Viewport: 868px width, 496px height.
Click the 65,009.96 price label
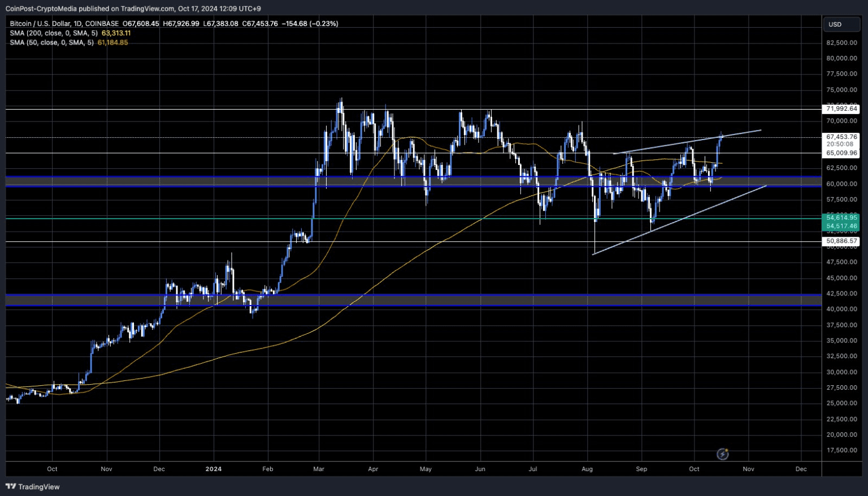[841, 153]
